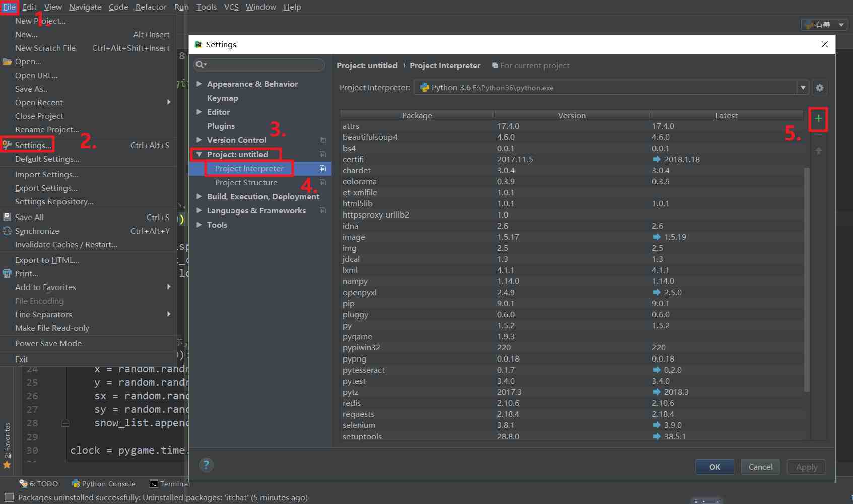The image size is (853, 504).
Task: Click the OK button
Action: (x=714, y=467)
